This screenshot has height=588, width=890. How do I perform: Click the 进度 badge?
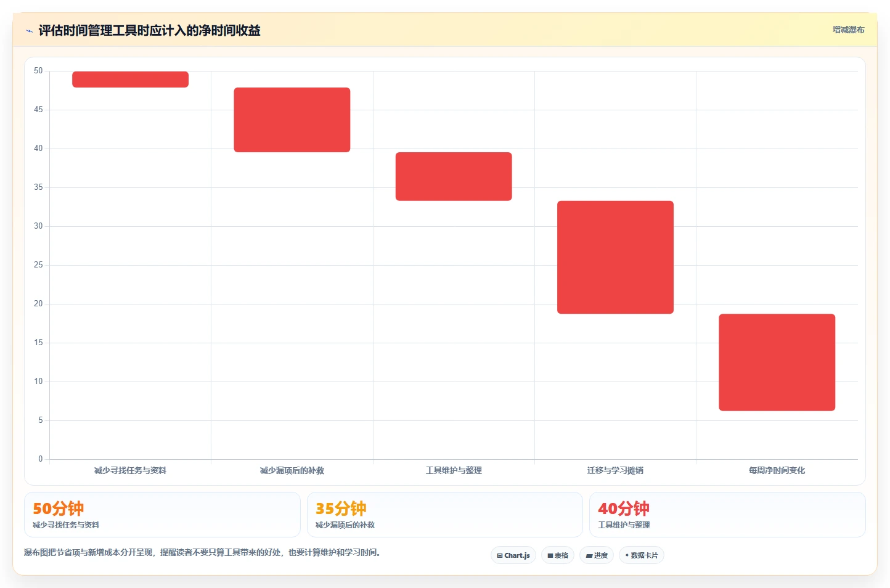[x=597, y=555]
